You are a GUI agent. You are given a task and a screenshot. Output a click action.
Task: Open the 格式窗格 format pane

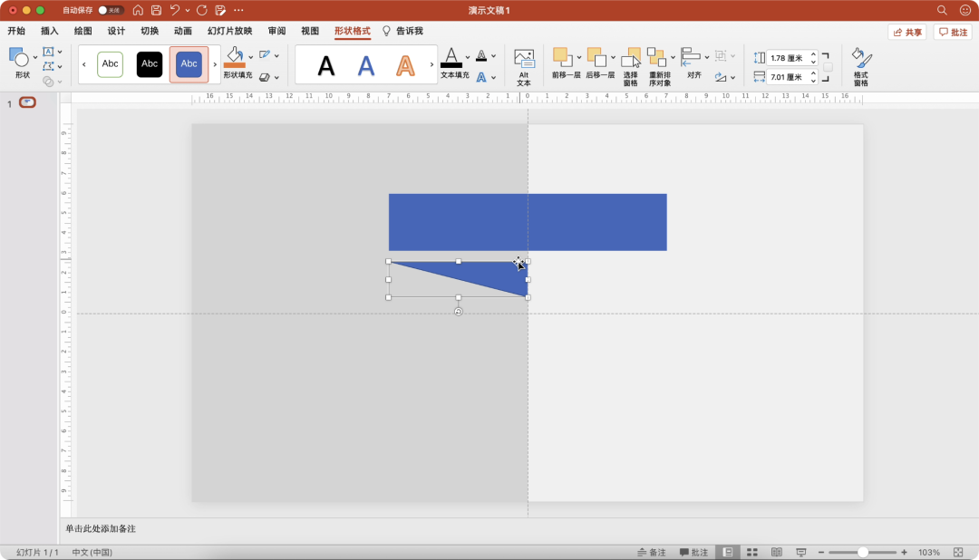click(861, 67)
